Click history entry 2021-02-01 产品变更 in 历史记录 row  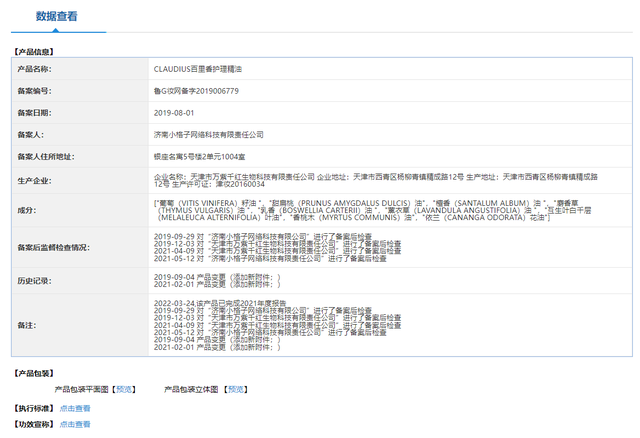coord(217,284)
